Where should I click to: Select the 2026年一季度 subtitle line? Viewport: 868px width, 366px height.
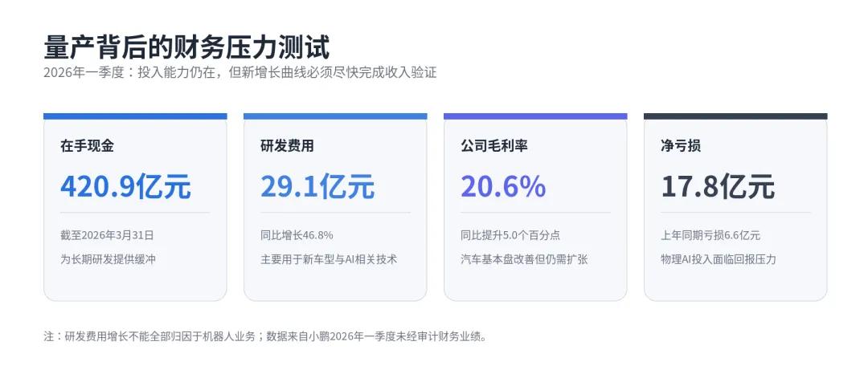[x=240, y=72]
